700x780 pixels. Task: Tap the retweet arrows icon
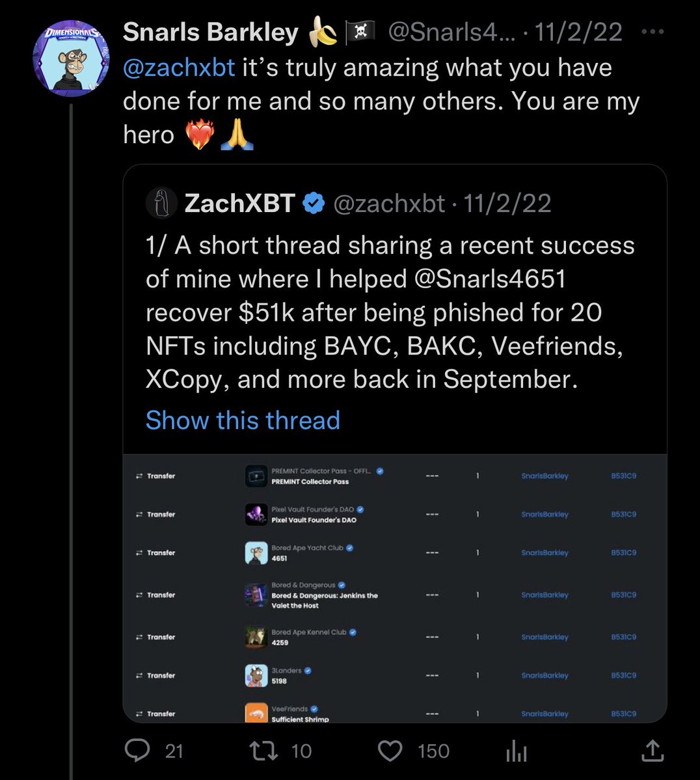point(264,751)
